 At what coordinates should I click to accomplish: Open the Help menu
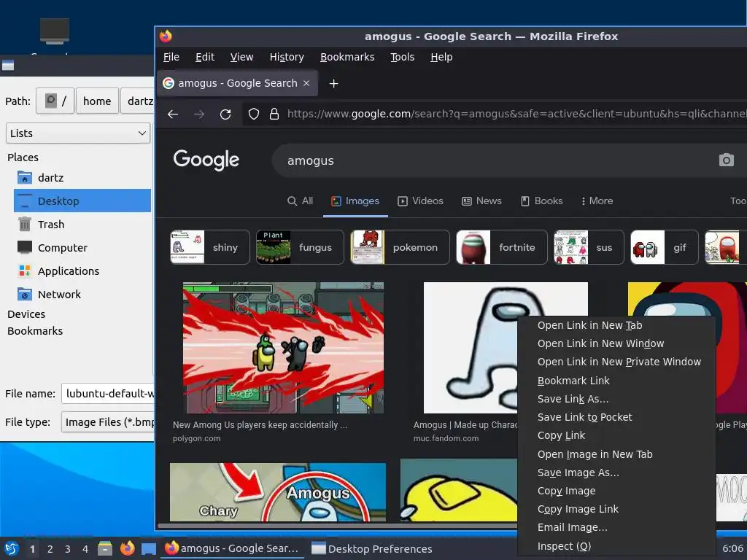(x=441, y=57)
